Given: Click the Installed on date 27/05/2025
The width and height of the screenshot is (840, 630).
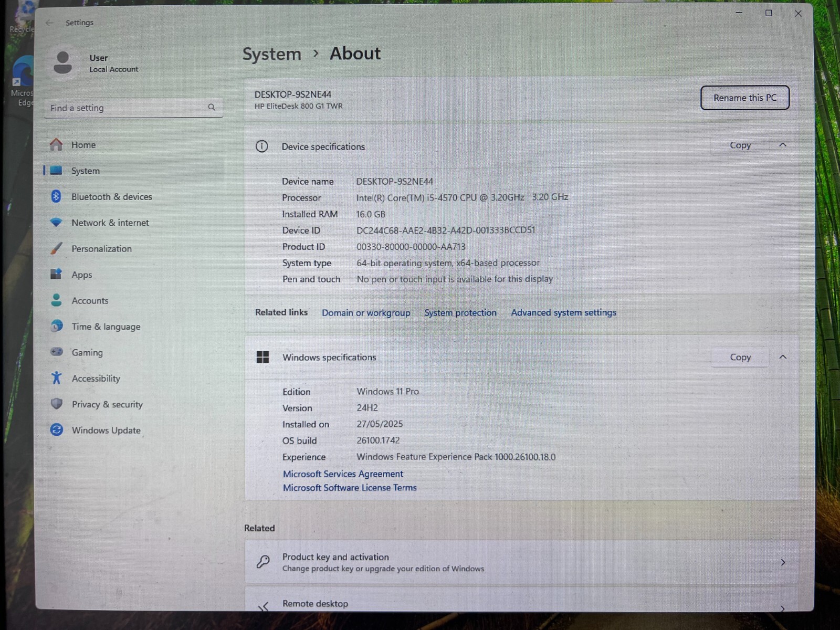Looking at the screenshot, I should (380, 424).
